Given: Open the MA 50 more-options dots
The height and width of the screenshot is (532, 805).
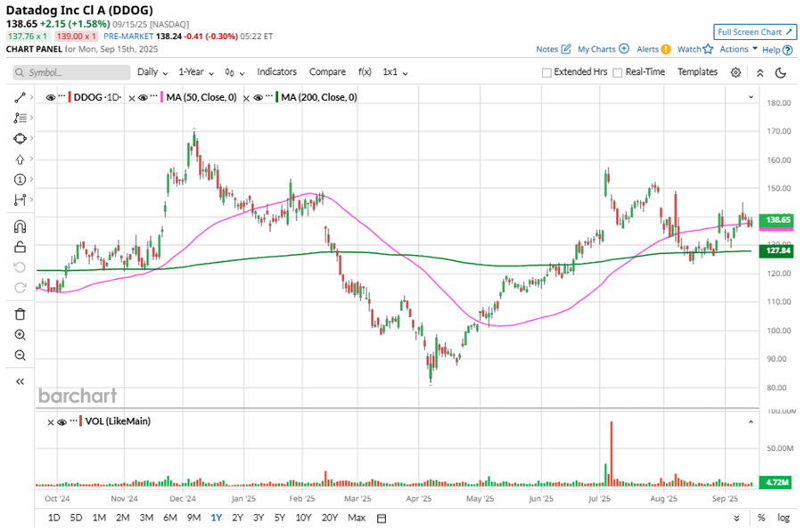Looking at the screenshot, I should (153, 96).
